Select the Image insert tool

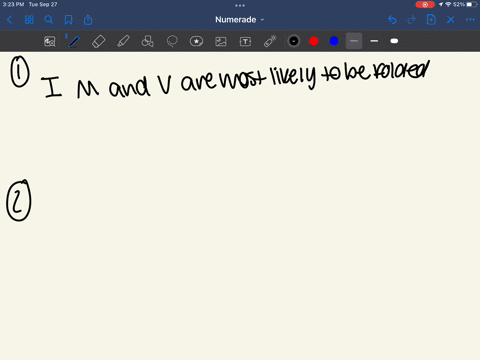click(221, 41)
